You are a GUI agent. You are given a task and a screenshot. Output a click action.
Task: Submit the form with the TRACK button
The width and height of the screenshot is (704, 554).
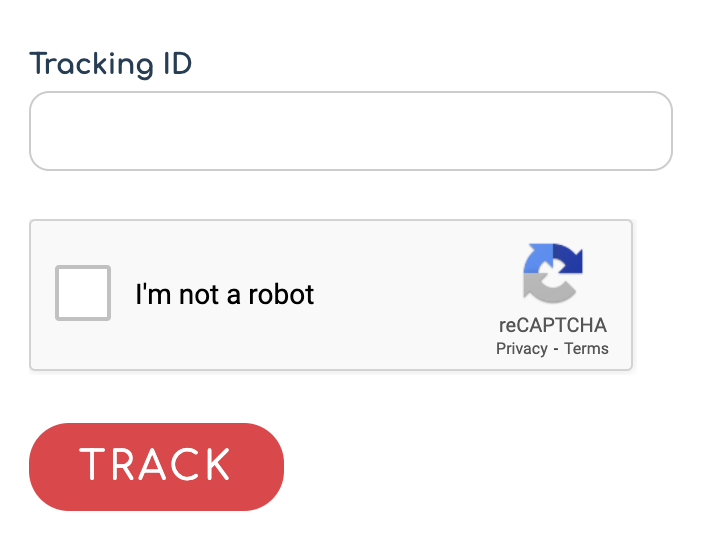(156, 466)
